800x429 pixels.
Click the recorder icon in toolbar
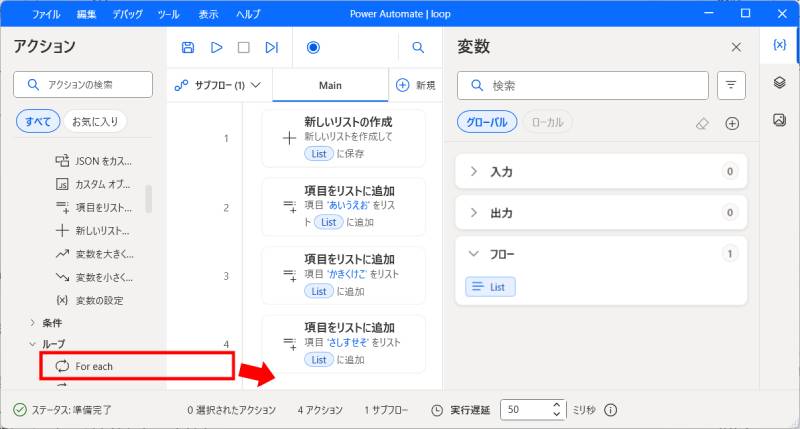[313, 47]
